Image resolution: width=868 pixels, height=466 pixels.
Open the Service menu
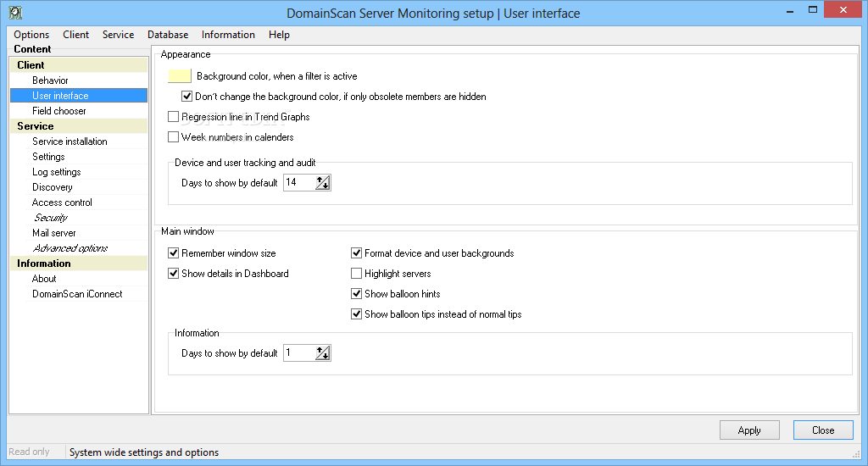click(x=118, y=34)
